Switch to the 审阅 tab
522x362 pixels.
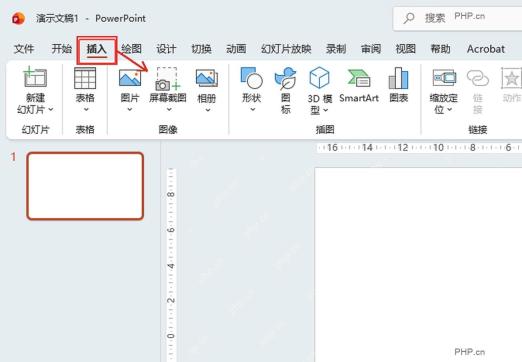point(371,49)
